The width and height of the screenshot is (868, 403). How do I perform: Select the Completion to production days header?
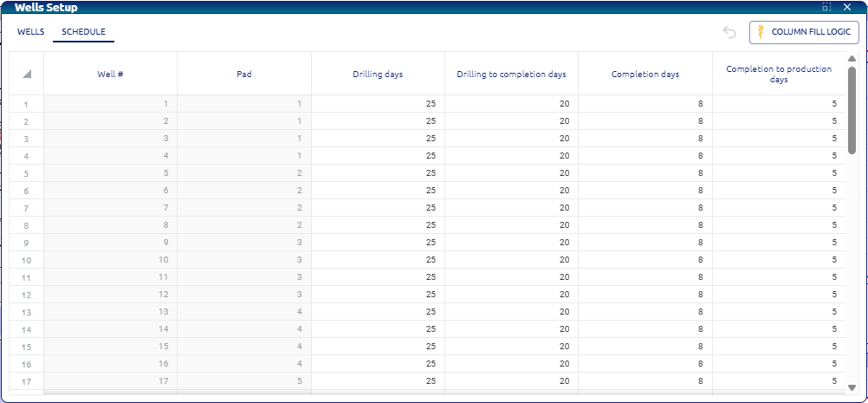[778, 74]
